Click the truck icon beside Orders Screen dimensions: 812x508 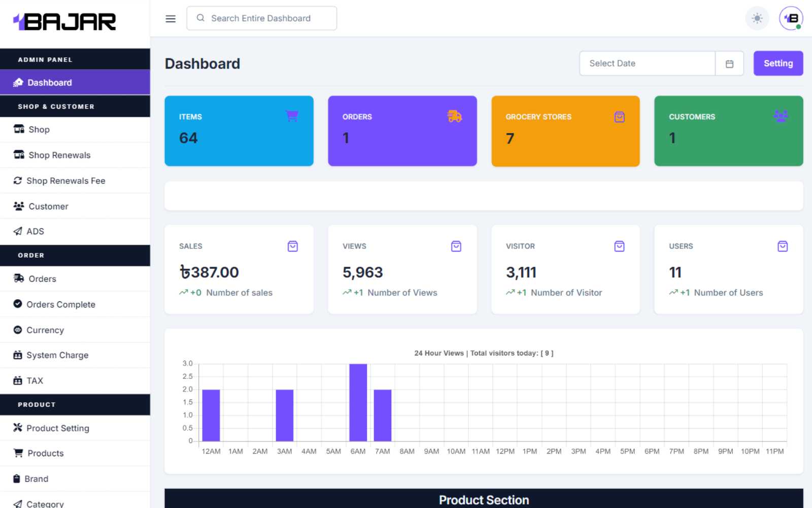[x=19, y=278]
